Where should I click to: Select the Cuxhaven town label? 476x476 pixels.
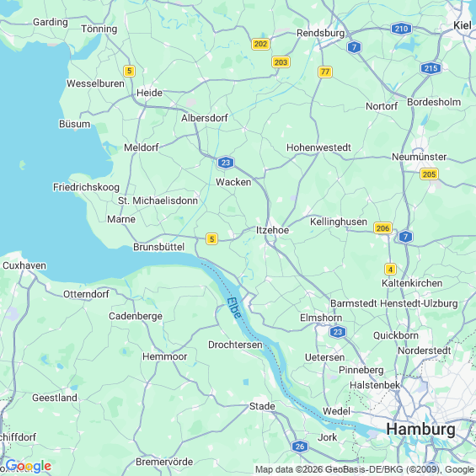point(24,265)
